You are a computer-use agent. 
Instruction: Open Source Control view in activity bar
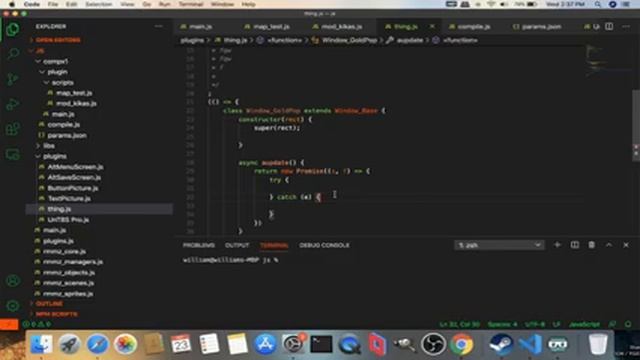13,79
